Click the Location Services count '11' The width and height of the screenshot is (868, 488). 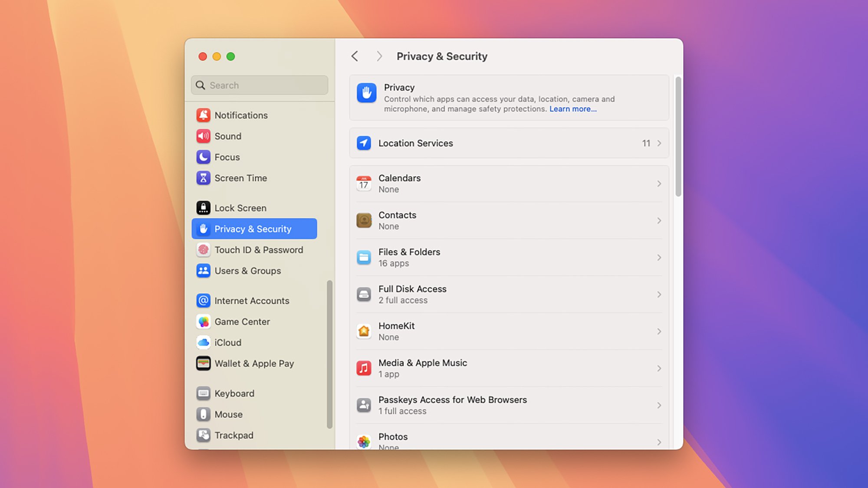[x=646, y=143]
